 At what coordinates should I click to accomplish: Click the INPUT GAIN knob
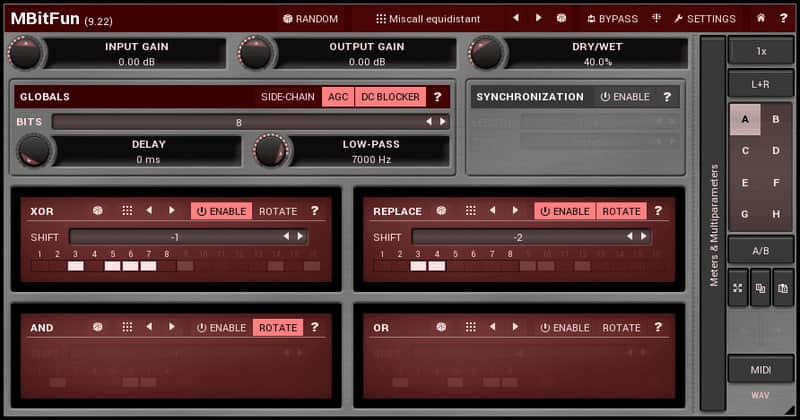(x=24, y=53)
